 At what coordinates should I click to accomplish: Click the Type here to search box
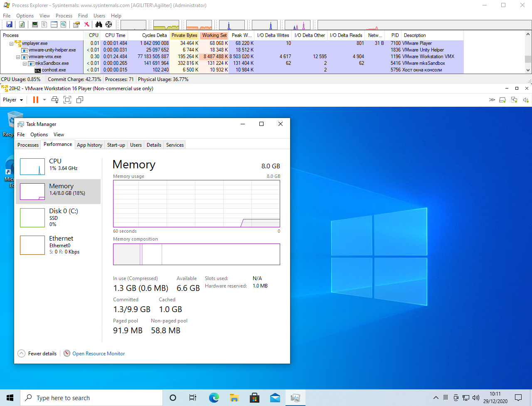[91, 398]
